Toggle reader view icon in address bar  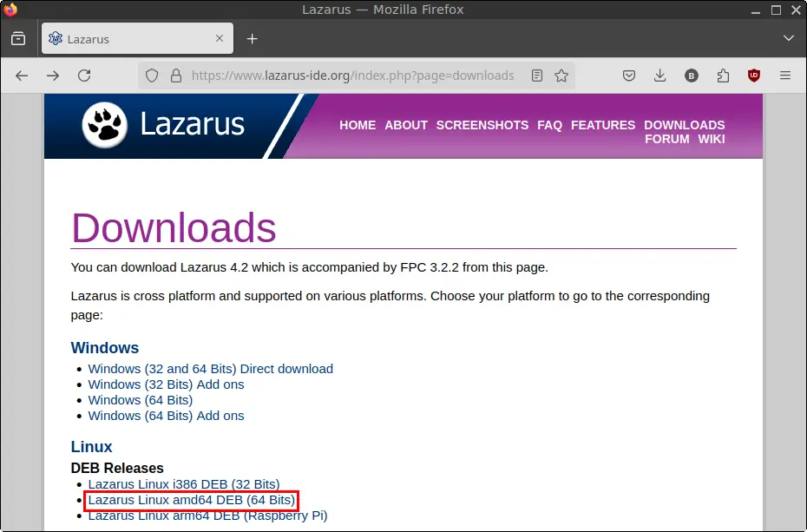537,76
